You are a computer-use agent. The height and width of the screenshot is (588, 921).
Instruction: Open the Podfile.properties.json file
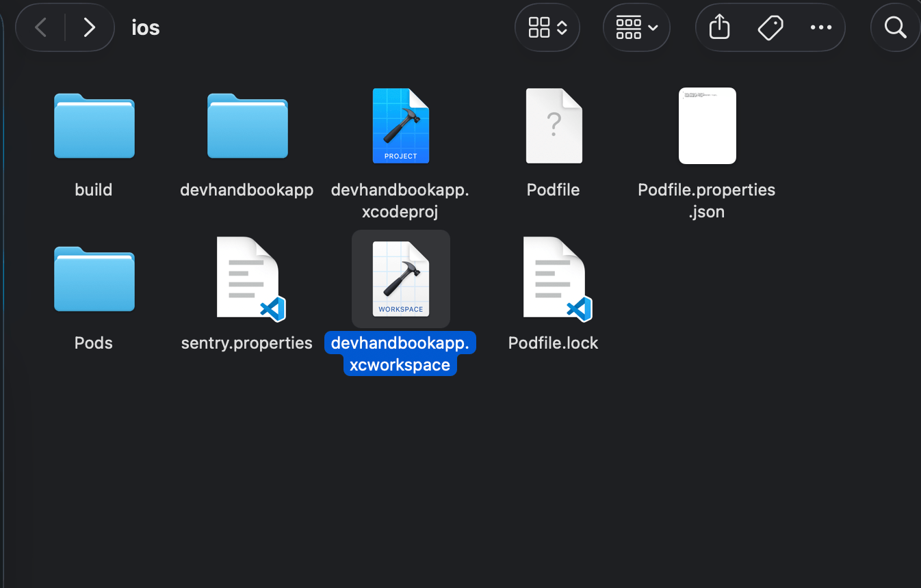(707, 125)
